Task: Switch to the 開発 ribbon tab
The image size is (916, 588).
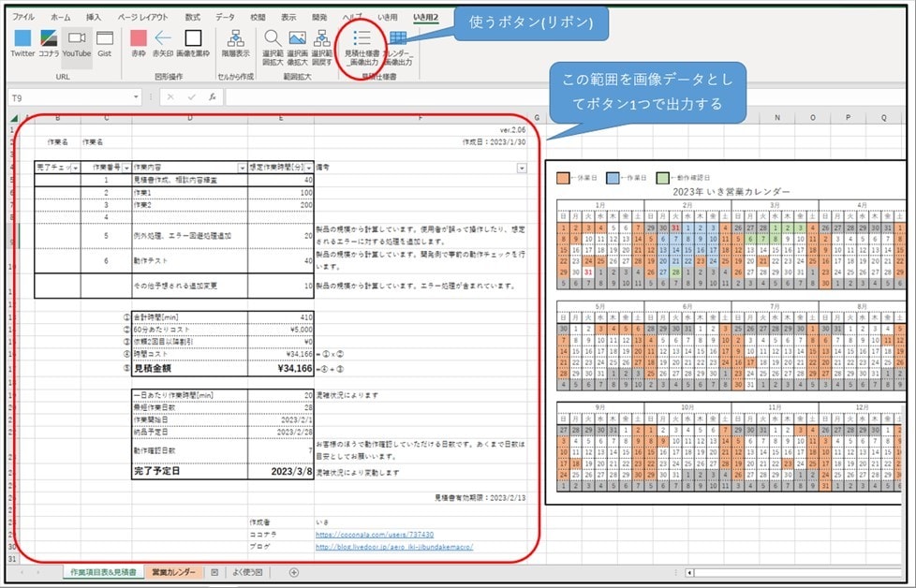Action: [319, 18]
